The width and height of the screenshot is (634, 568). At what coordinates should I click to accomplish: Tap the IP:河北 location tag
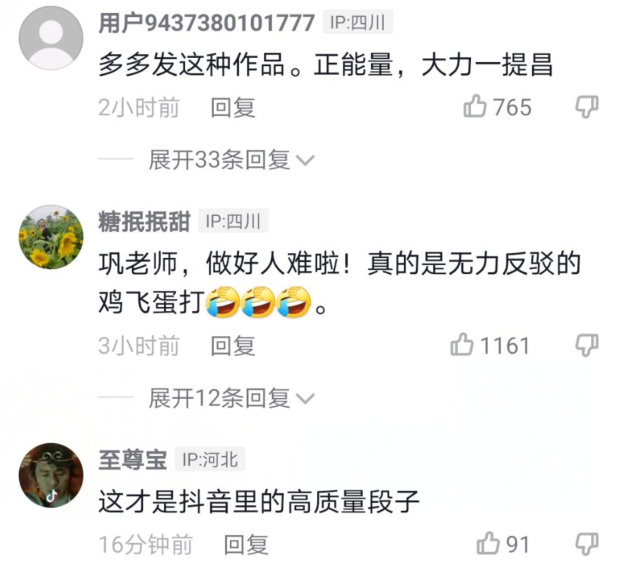click(210, 459)
